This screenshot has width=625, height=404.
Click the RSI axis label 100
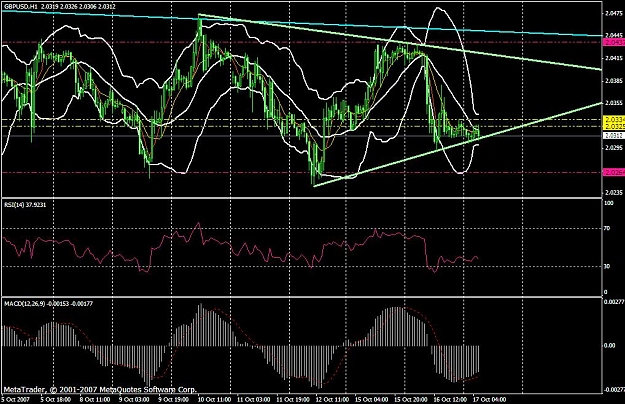[x=609, y=203]
